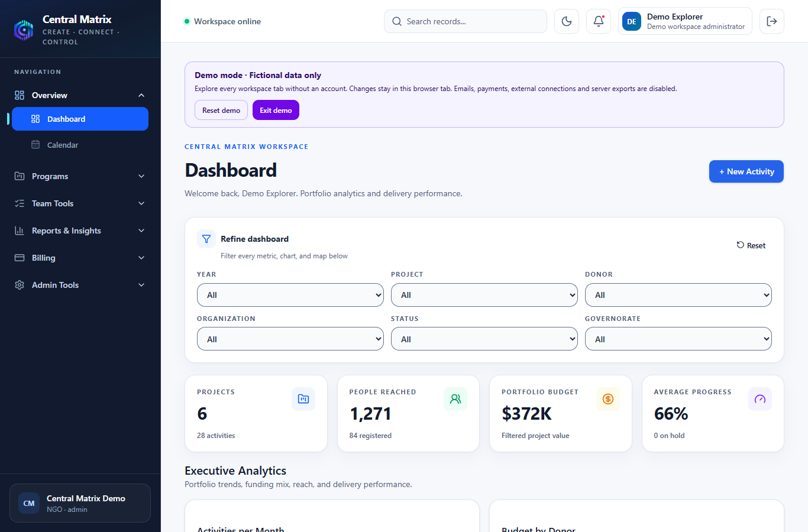Click the Average Progress gauge icon

[x=760, y=399]
